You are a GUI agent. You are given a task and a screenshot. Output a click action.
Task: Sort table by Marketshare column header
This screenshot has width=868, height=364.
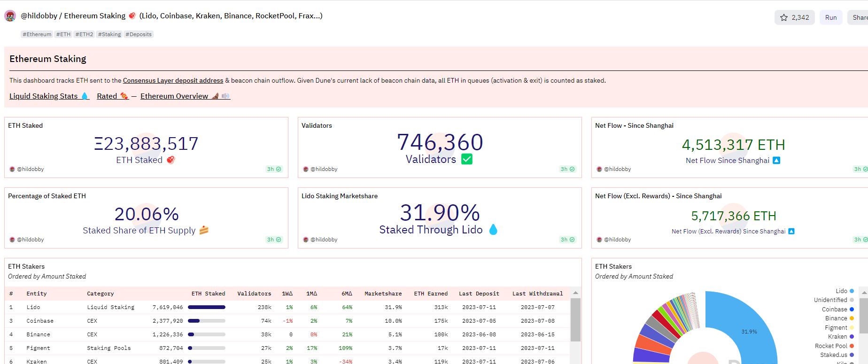point(383,294)
